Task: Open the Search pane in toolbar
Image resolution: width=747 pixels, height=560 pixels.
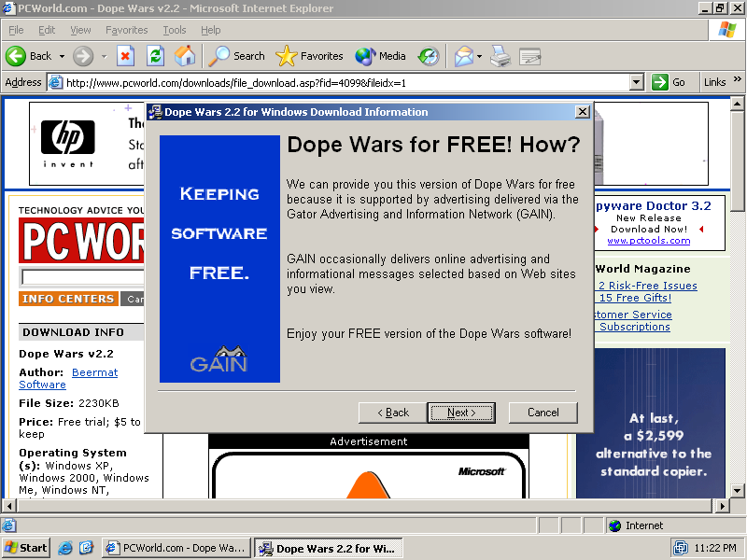Action: (237, 56)
